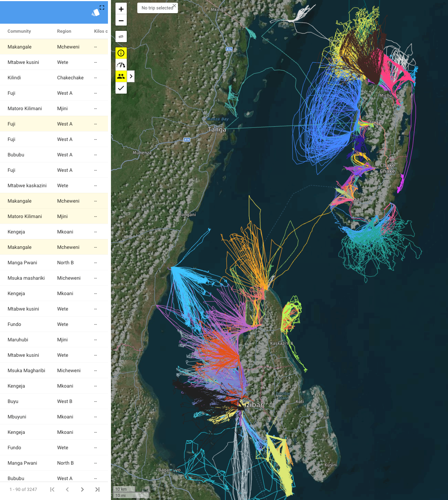This screenshot has height=500, width=448.
Task: Select the measure distance ruler tool
Action: (x=121, y=36)
